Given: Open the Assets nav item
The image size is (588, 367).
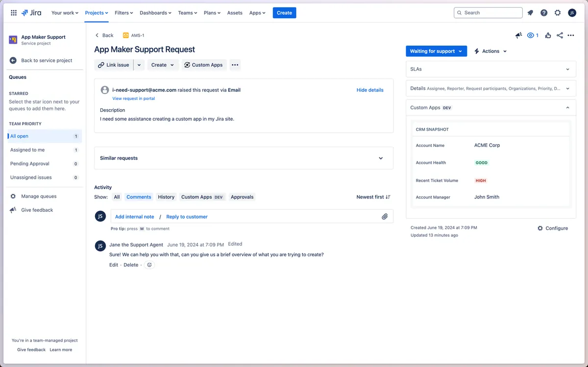Looking at the screenshot, I should click(235, 13).
